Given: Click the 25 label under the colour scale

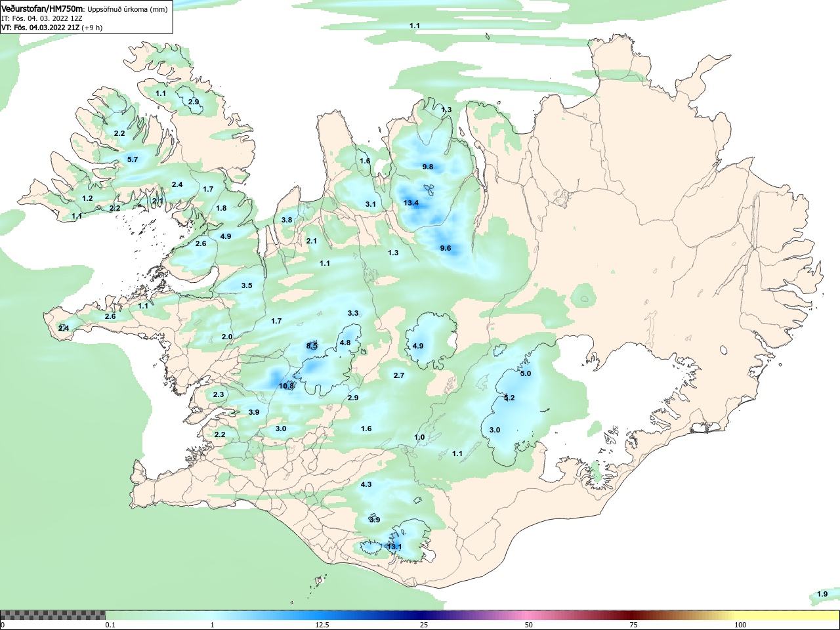Looking at the screenshot, I should point(425,625).
